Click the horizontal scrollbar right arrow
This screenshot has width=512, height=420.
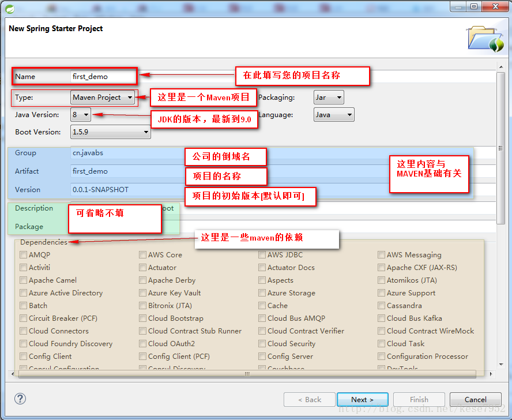pos(491,374)
